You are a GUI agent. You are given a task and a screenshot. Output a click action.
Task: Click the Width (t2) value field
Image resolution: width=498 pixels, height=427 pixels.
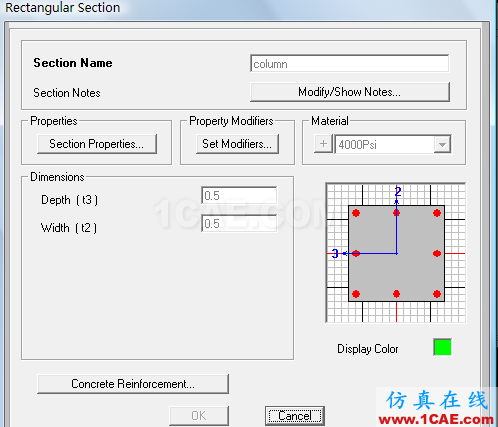pyautogui.click(x=239, y=223)
